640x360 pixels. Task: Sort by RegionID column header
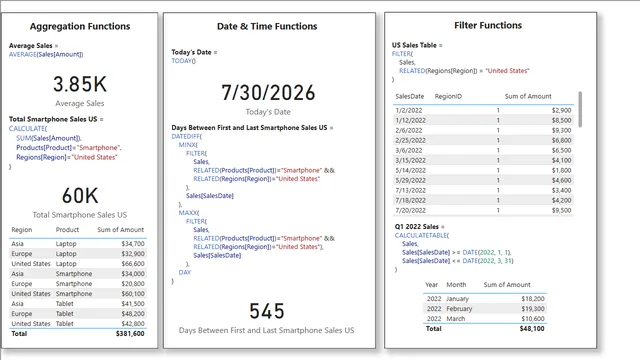[448, 96]
